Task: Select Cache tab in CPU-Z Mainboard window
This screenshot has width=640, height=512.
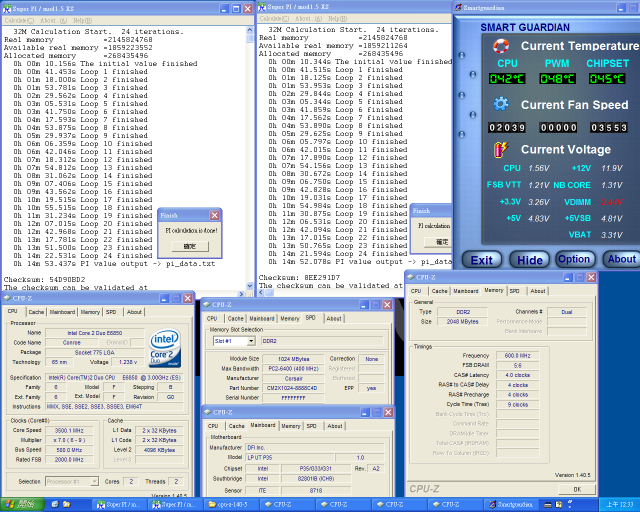Action: pos(237,426)
